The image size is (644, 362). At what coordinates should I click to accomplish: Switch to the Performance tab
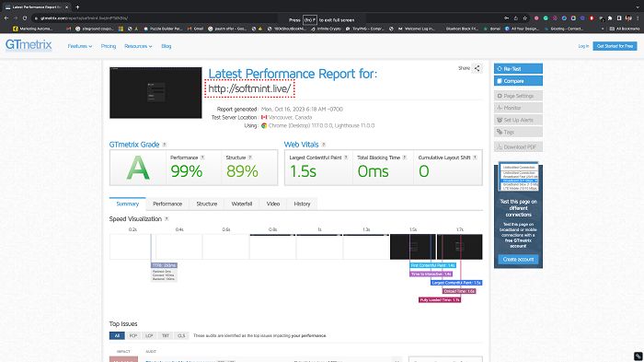[167, 204]
